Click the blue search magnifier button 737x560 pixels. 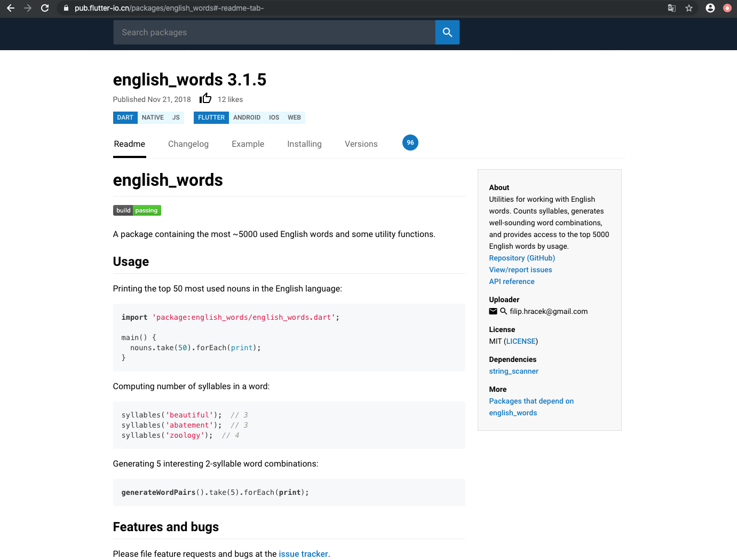pos(447,32)
